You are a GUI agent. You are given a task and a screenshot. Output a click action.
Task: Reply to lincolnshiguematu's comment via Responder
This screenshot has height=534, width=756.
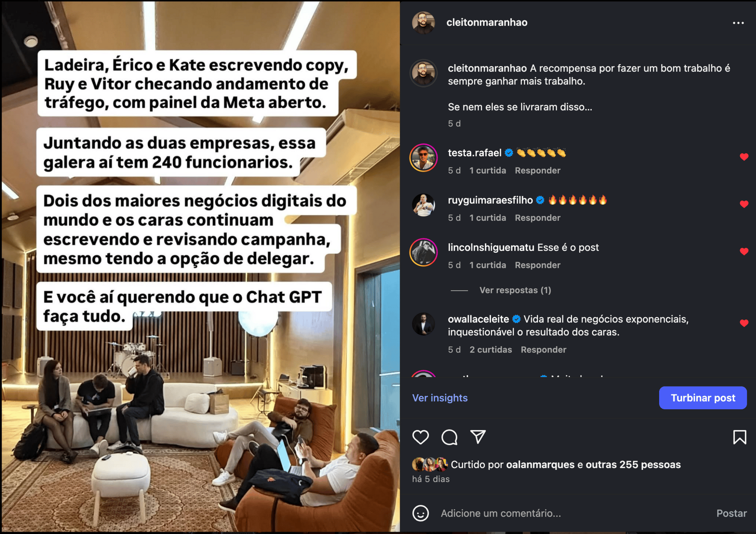[x=537, y=265]
